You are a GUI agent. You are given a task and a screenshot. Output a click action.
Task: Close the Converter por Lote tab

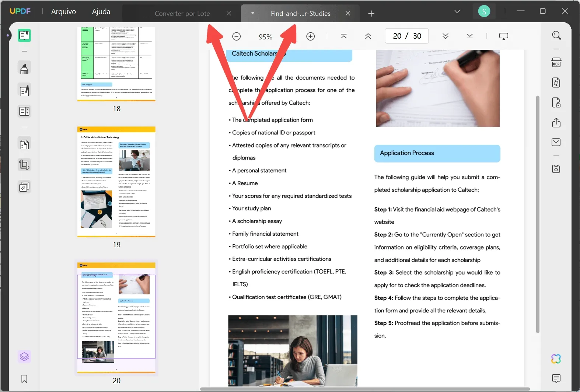pyautogui.click(x=229, y=13)
